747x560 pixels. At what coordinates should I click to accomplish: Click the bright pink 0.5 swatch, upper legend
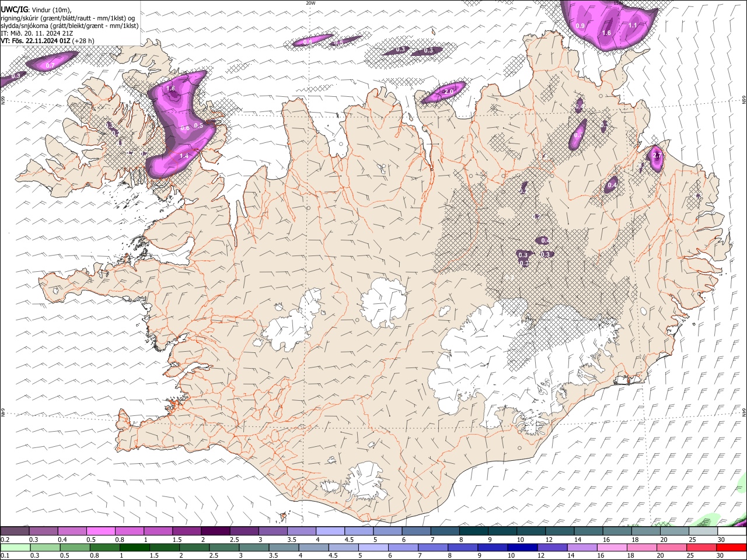(x=101, y=531)
